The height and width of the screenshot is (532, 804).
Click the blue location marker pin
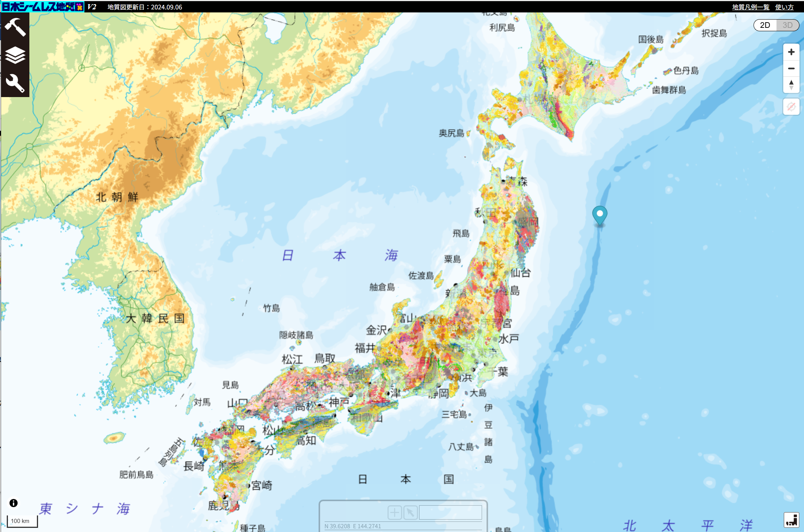pyautogui.click(x=600, y=214)
